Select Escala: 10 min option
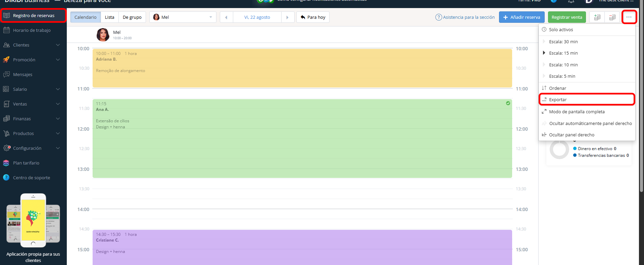This screenshot has height=265, width=644. click(x=563, y=65)
